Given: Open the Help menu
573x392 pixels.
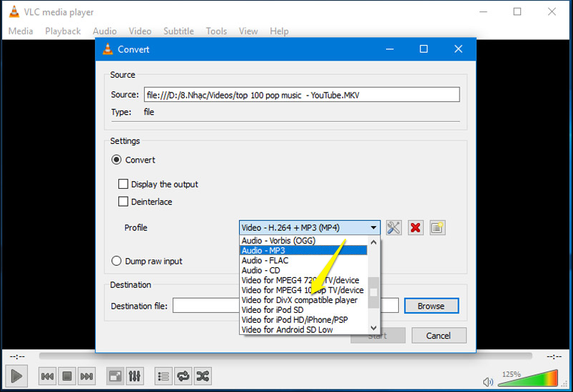Looking at the screenshot, I should point(279,31).
